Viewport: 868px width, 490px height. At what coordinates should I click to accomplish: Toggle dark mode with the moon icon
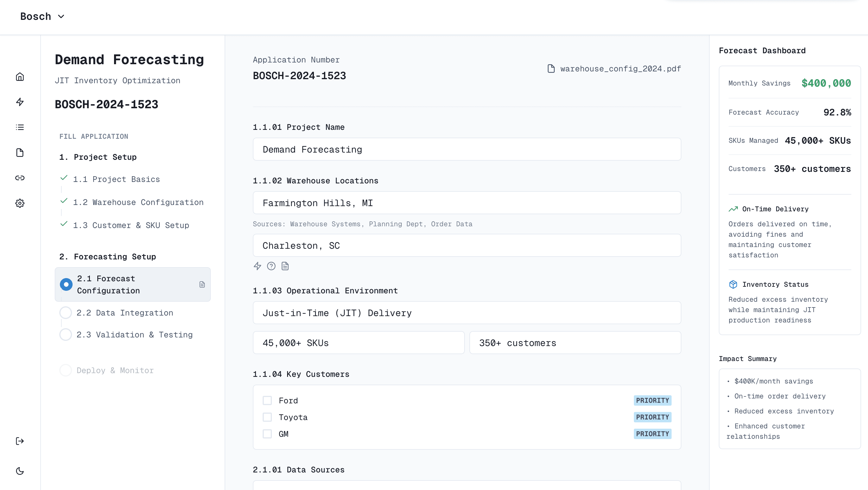(x=20, y=471)
